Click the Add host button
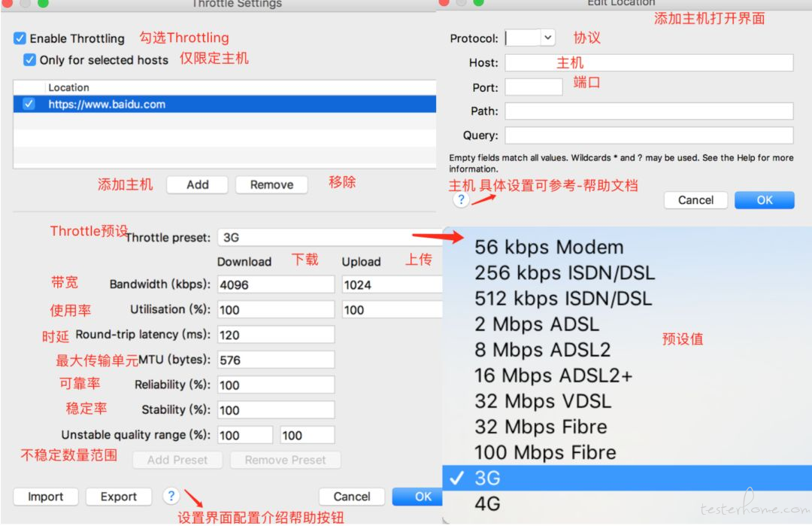812x526 pixels. point(197,185)
